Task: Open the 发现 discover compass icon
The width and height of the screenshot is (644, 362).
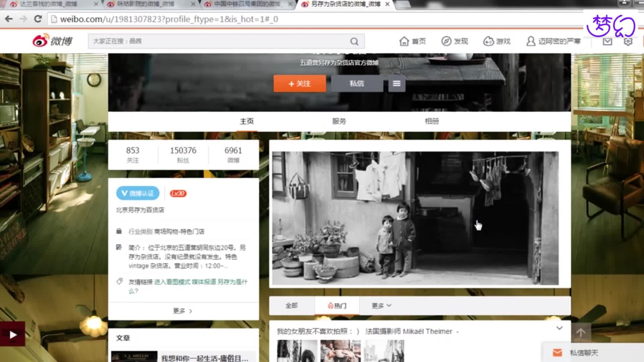Action: pyautogui.click(x=446, y=41)
